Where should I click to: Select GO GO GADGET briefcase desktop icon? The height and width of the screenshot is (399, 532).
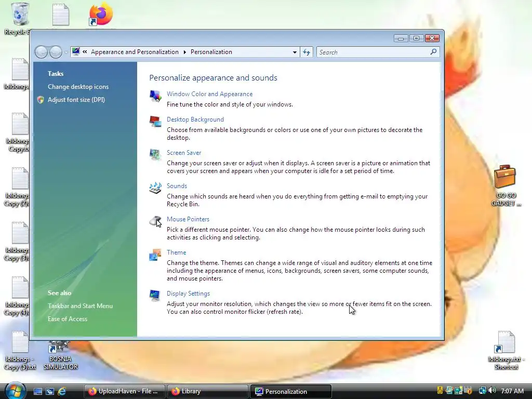point(506,186)
